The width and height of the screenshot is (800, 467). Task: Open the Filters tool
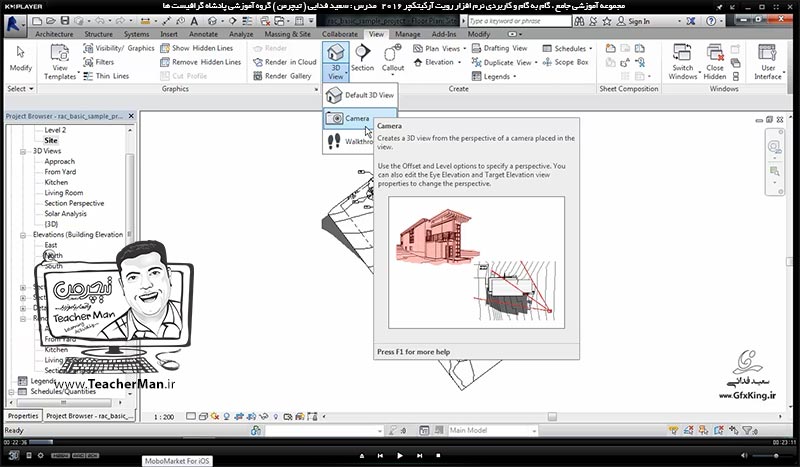tap(99, 62)
